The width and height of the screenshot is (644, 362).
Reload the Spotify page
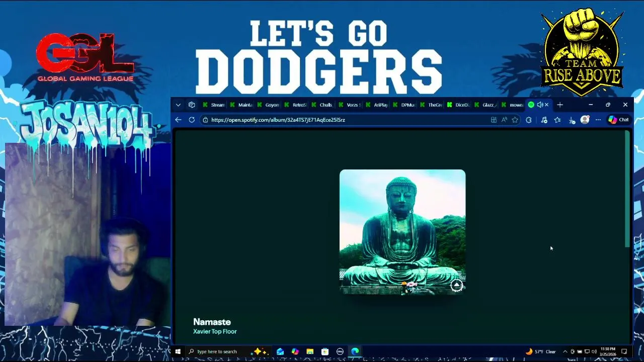click(192, 120)
